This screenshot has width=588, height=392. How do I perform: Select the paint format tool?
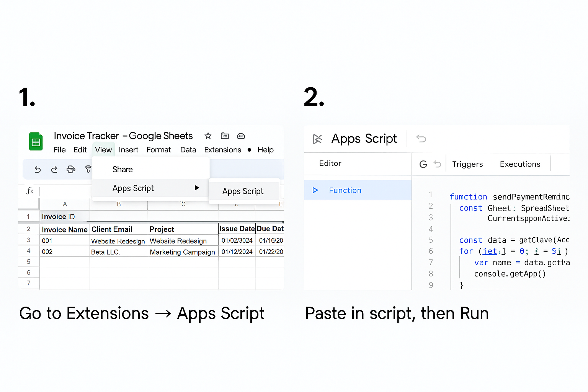pos(88,169)
